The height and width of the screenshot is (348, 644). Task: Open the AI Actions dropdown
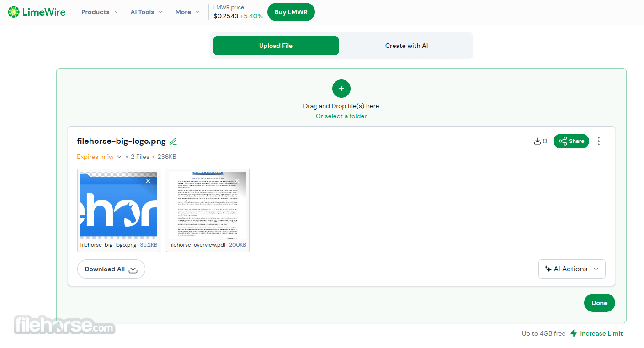pyautogui.click(x=572, y=269)
